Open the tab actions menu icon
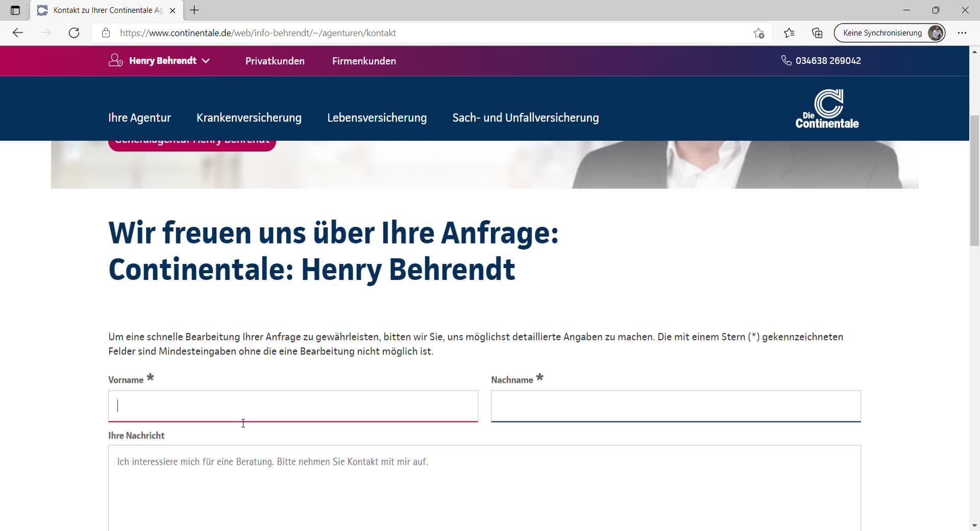Viewport: 980px width, 531px height. pyautogui.click(x=15, y=10)
